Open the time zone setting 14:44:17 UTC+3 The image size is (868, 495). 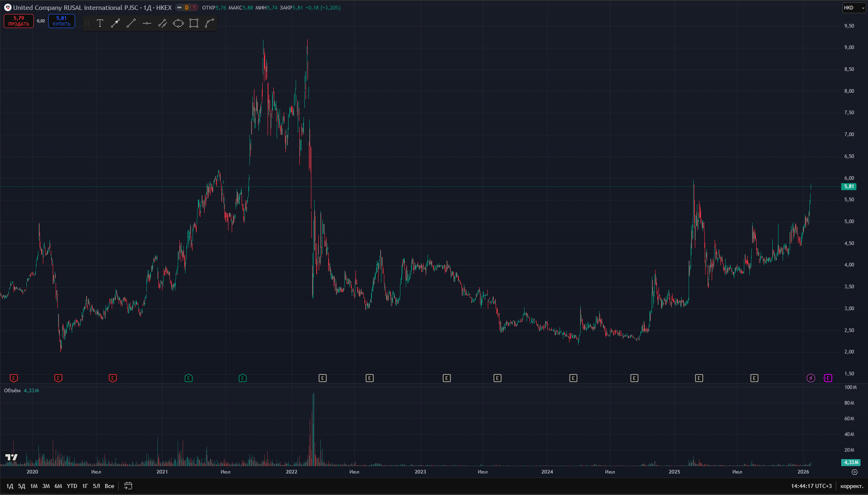click(x=811, y=486)
